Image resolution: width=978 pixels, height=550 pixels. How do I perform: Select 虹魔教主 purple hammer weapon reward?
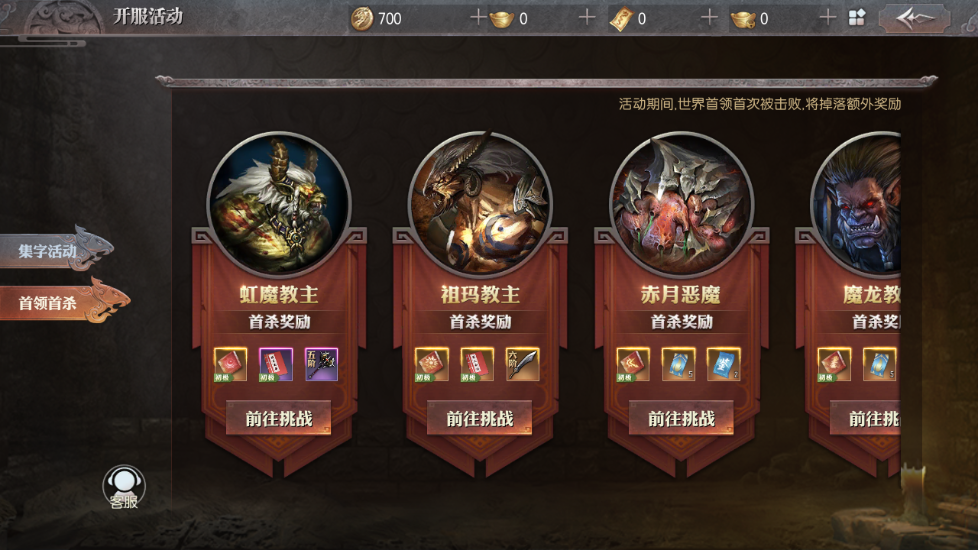pyautogui.click(x=321, y=364)
